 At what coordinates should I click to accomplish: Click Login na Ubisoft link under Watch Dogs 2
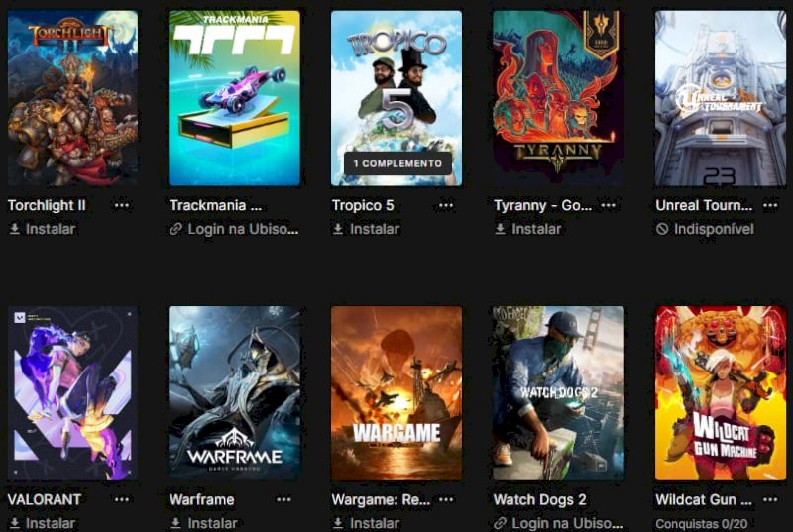tap(558, 523)
